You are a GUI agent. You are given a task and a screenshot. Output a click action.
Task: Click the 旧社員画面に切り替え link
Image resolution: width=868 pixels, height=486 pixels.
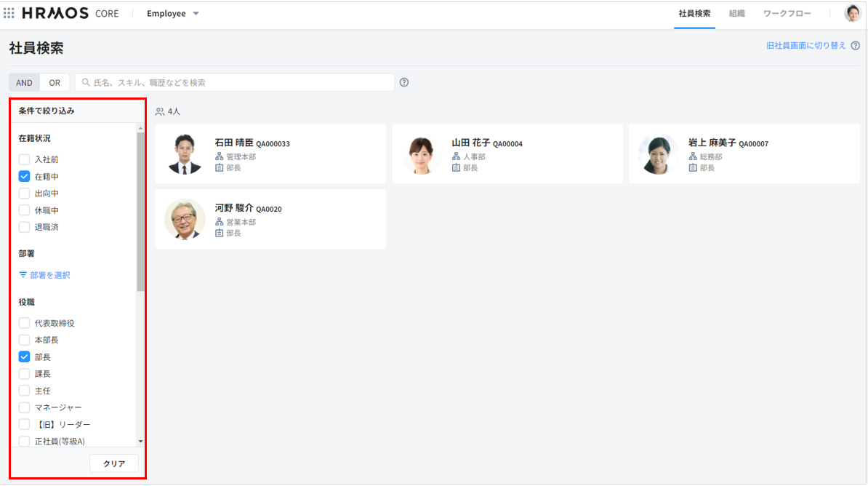click(806, 45)
